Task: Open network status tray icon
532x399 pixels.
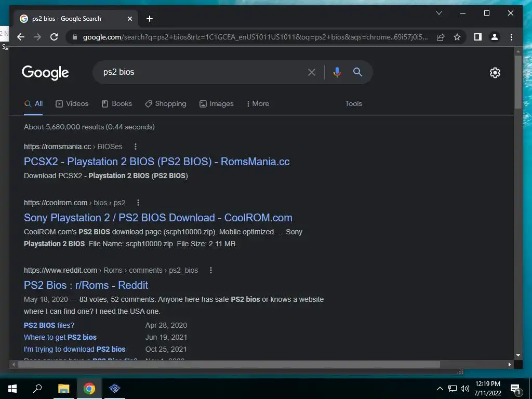Action: click(453, 389)
